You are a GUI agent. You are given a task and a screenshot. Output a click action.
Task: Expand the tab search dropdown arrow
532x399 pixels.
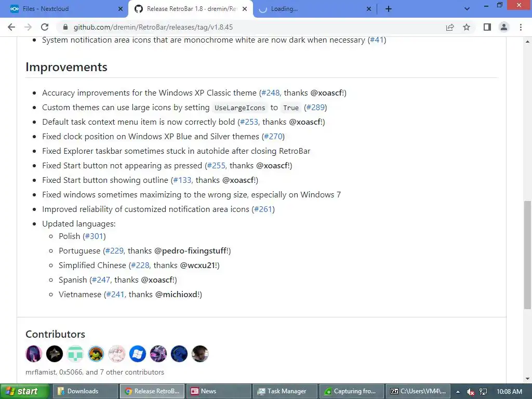click(x=467, y=9)
